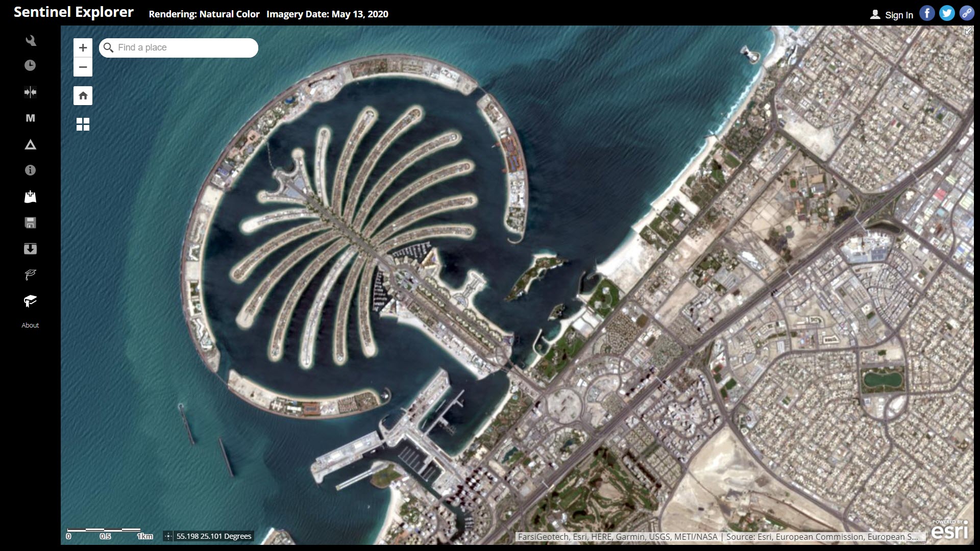Toggle the coordinate crosshair button

point(168,536)
